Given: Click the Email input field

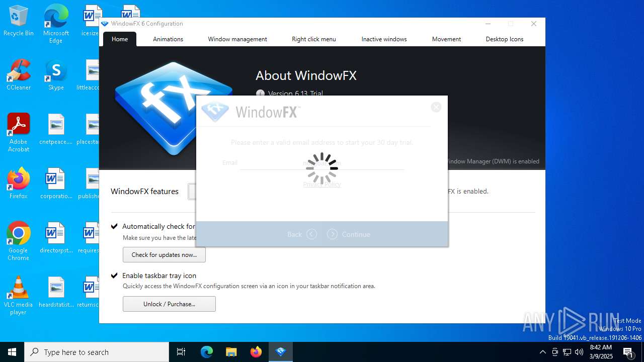Looking at the screenshot, I should [x=322, y=163].
